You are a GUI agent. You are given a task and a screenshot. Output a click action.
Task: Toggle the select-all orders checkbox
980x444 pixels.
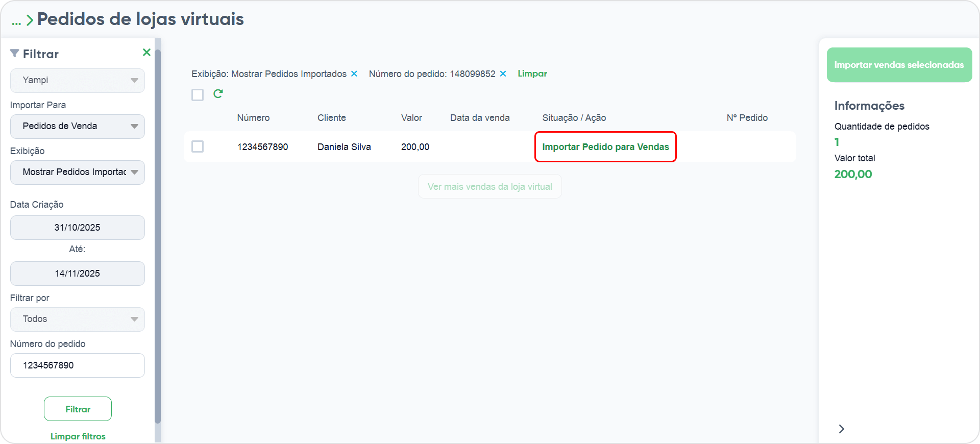[x=198, y=95]
